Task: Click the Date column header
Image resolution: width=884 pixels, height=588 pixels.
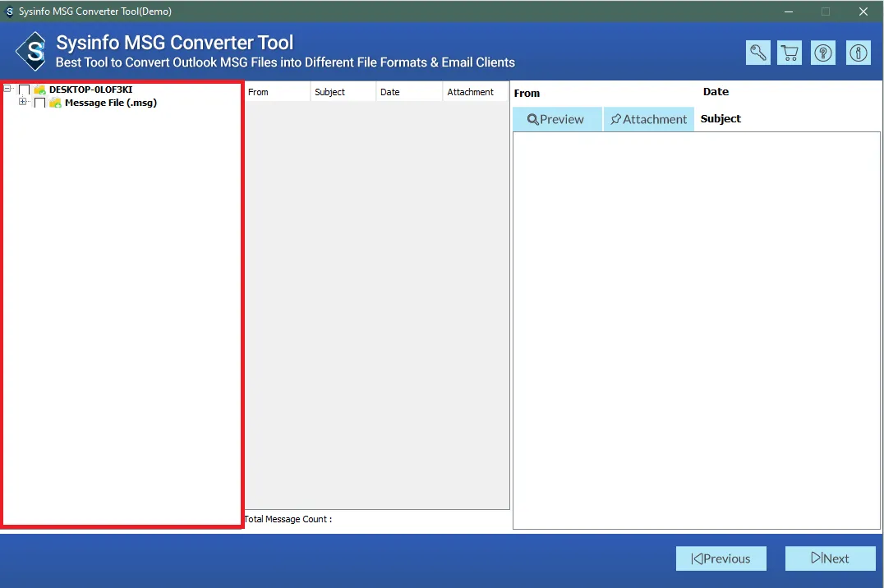Action: pyautogui.click(x=408, y=92)
